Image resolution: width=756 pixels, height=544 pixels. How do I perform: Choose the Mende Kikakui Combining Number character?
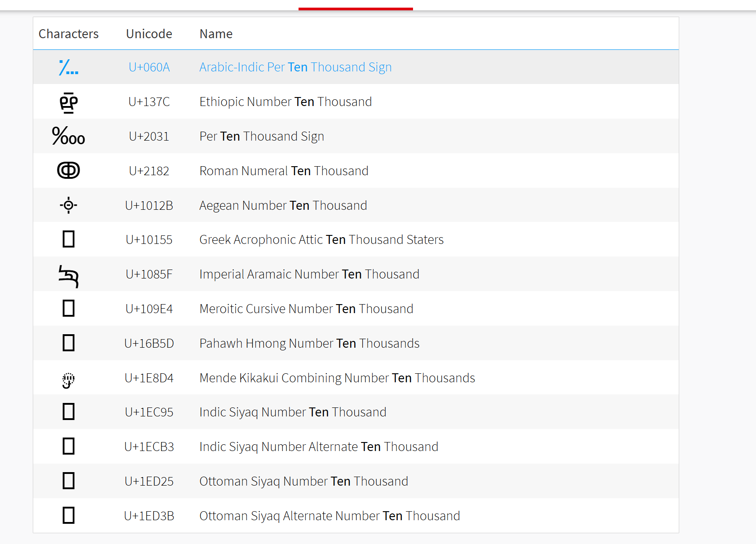pos(68,380)
